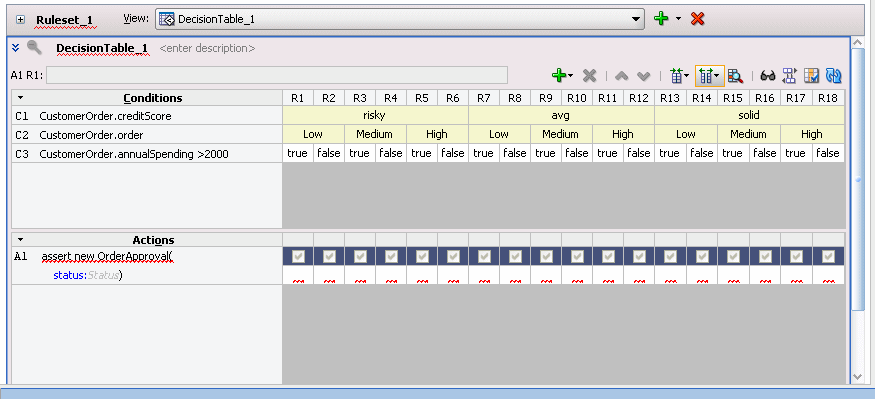Click the red X delete icon beside View
Screen dimensions: 875x399
pyautogui.click(x=697, y=19)
